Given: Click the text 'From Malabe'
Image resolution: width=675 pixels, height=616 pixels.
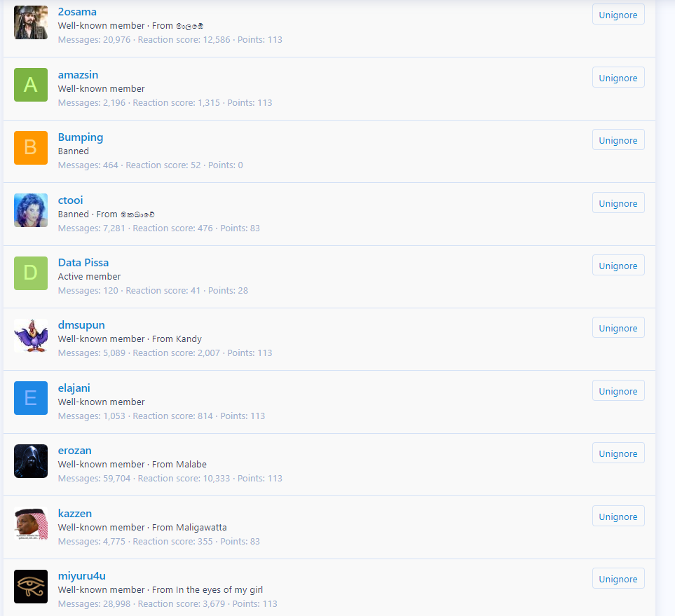Looking at the screenshot, I should click(179, 464).
